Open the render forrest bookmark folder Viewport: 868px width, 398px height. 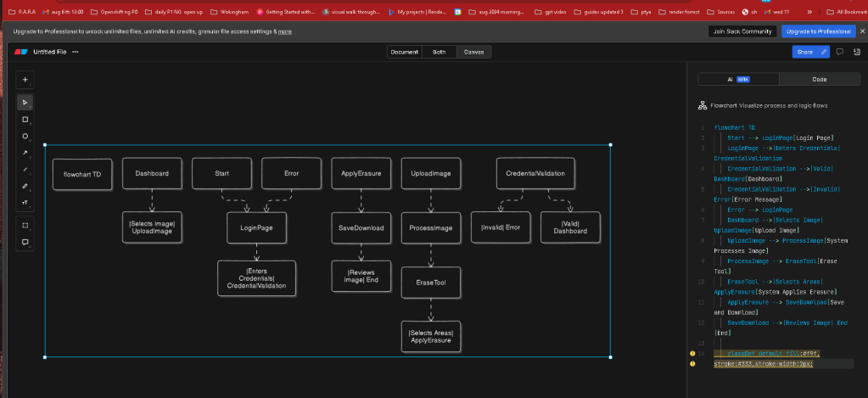(680, 12)
